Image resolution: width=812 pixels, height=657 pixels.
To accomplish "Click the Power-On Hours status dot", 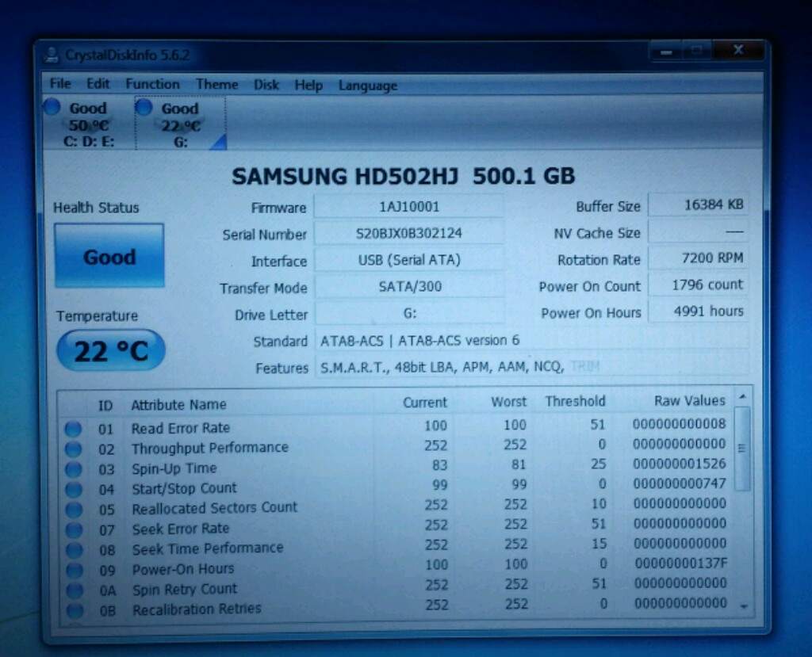I will click(75, 570).
